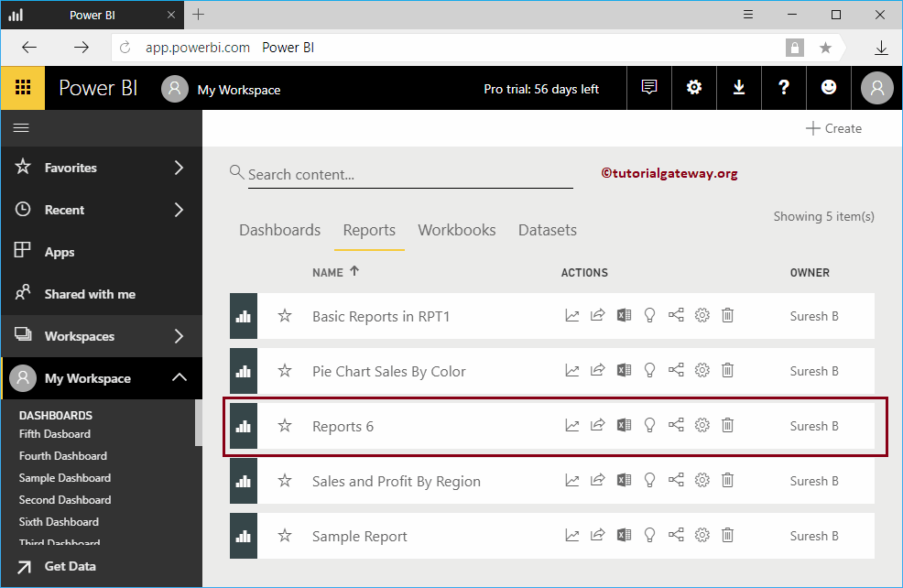This screenshot has width=903, height=588.
Task: Open a new browser tab
Action: point(198,15)
